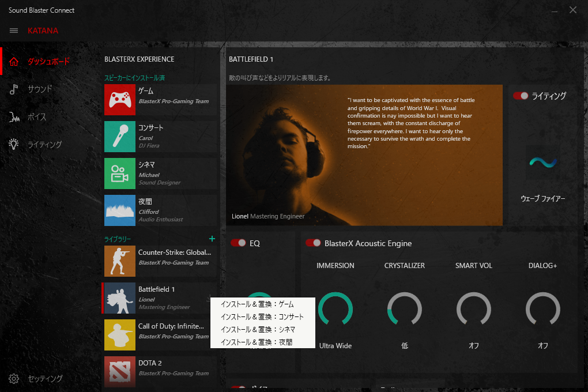Click the ウェーブ ファイアー wave lighting icon

point(543,163)
